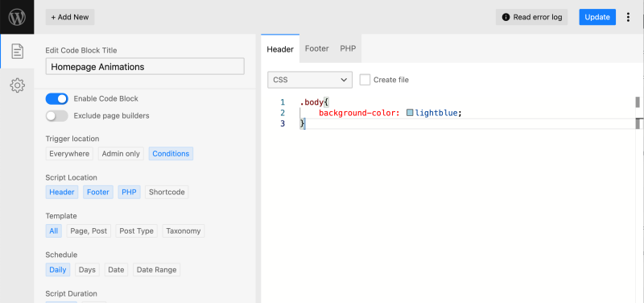Click the background-color property in code

pyautogui.click(x=357, y=113)
